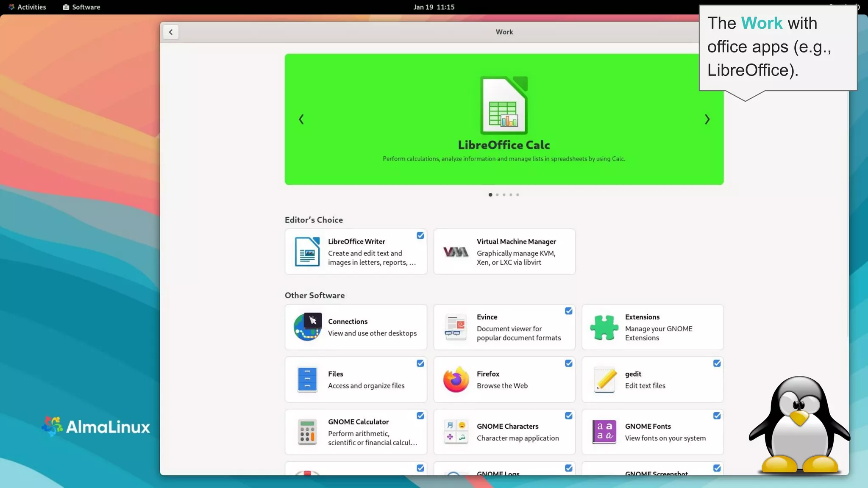Select the second carousel page dot

point(497,195)
